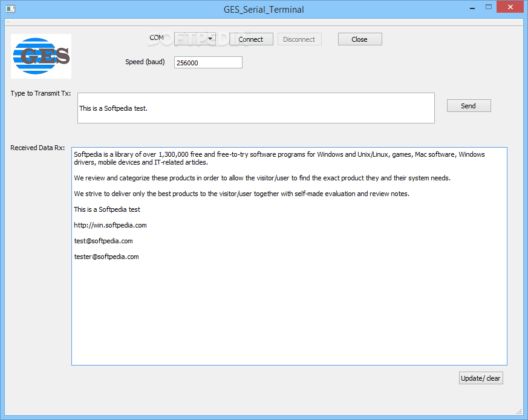Click the 'We strive to deliver' line

242,194
